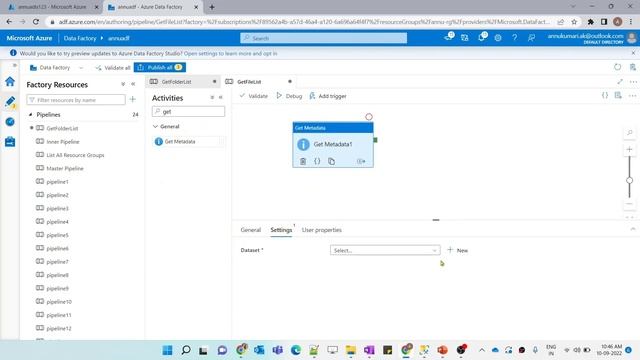The width and height of the screenshot is (640, 360).
Task: Switch to the GetFolderList editor tab
Action: click(183, 82)
